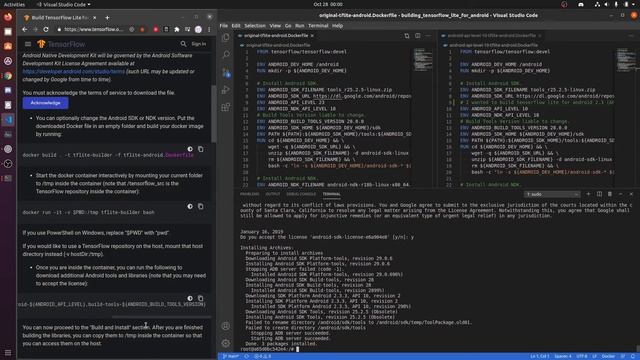Open the left editor's More Actions menu

[x=428, y=36]
